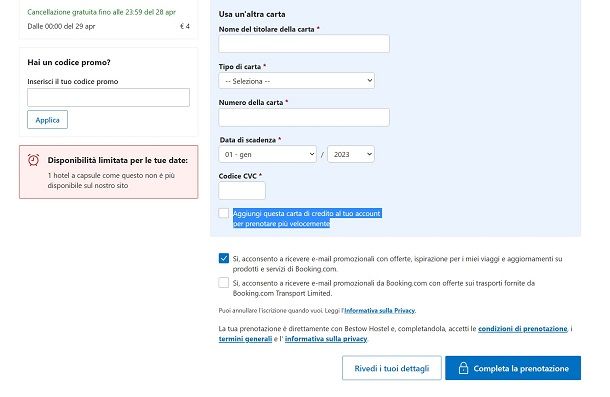
Task: Focus the Numero della carta field
Action: (304, 118)
